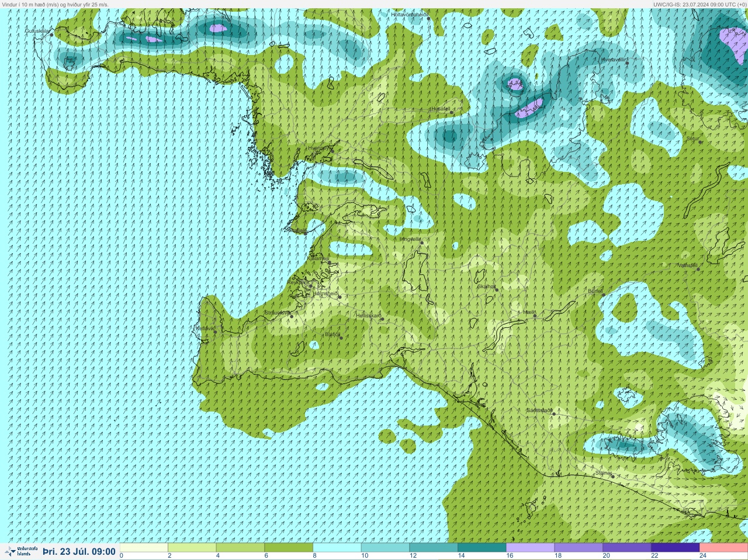Click the Gufuskálar station label
The image size is (748, 560).
tap(37, 30)
